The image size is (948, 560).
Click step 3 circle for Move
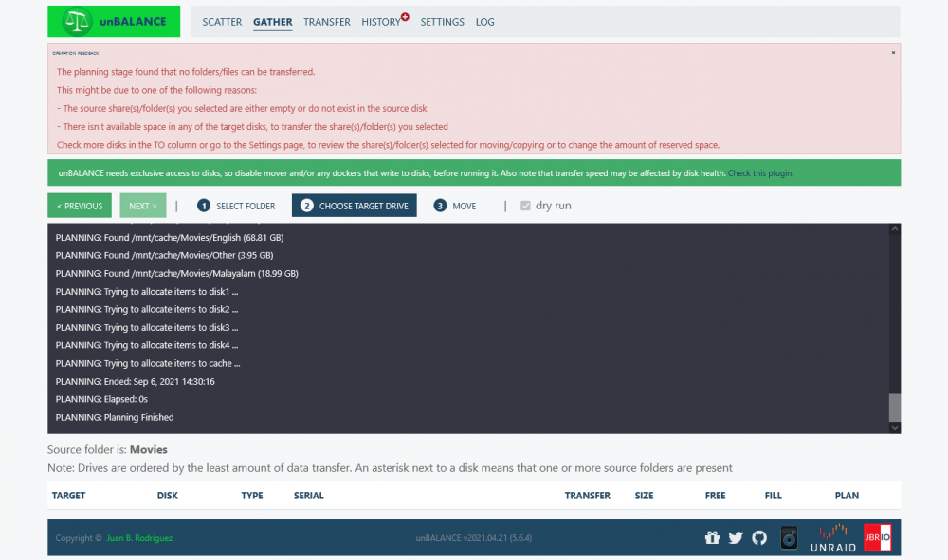[440, 206]
